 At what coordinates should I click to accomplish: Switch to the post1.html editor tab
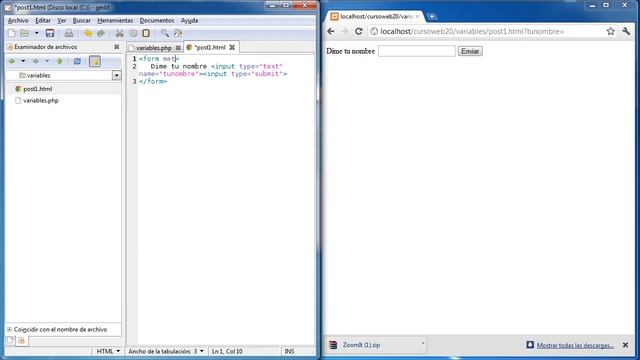[x=210, y=47]
